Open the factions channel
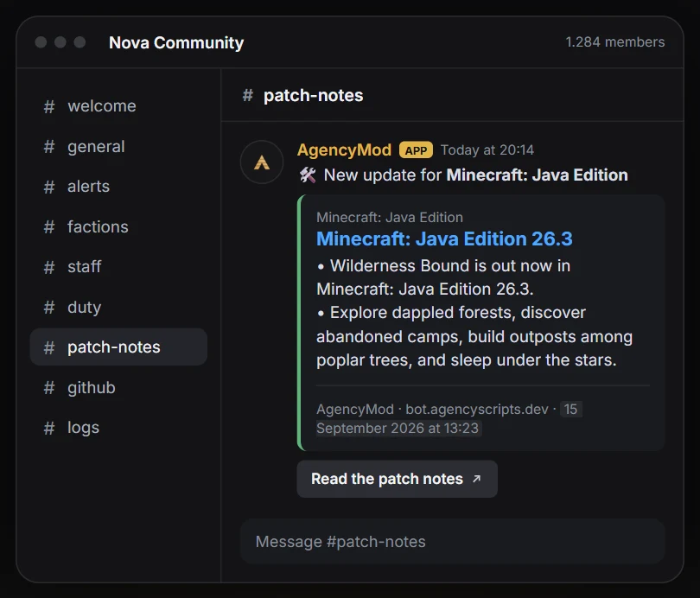The width and height of the screenshot is (700, 598). click(x=118, y=226)
